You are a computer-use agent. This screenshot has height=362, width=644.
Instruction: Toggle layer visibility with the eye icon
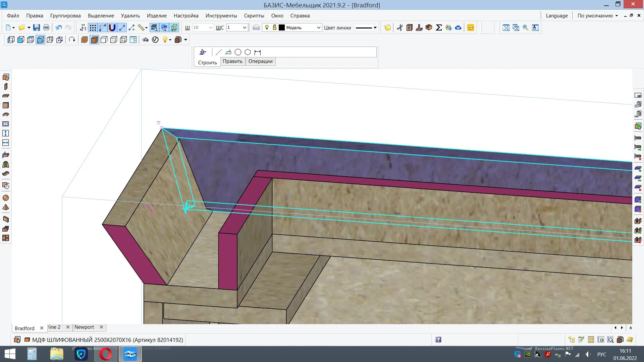point(458,28)
